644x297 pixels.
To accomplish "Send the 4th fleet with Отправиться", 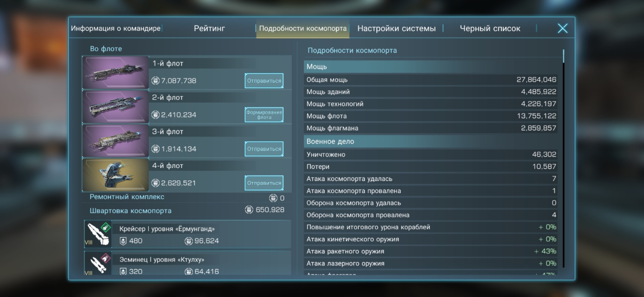I will pos(264,183).
